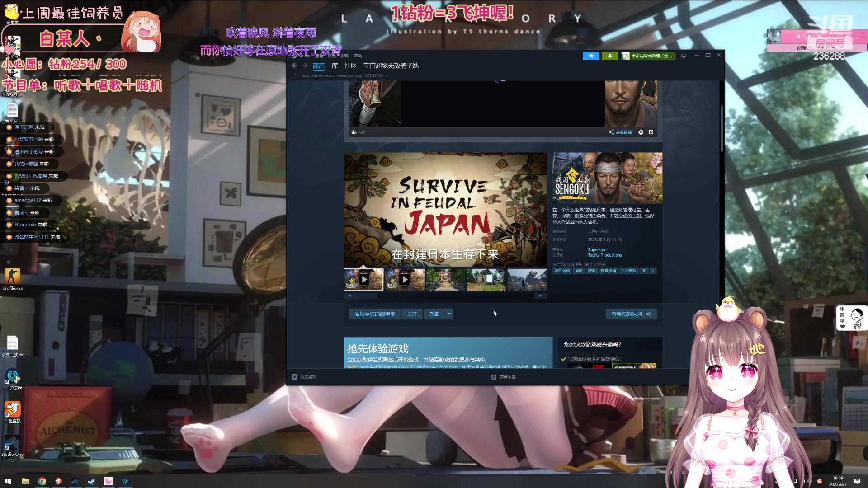Screen dimensions: 868x488
Task: Click the thumbnail strip scroll handle
Action: click(x=366, y=296)
